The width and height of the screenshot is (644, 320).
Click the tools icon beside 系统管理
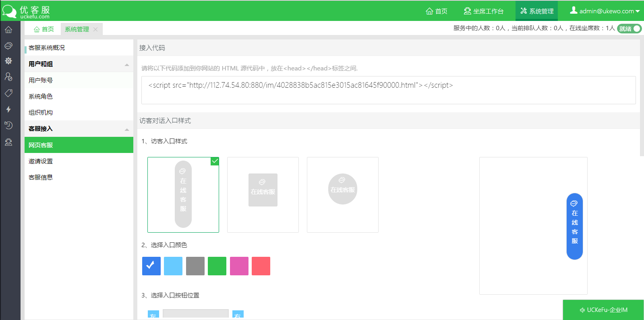pos(524,11)
